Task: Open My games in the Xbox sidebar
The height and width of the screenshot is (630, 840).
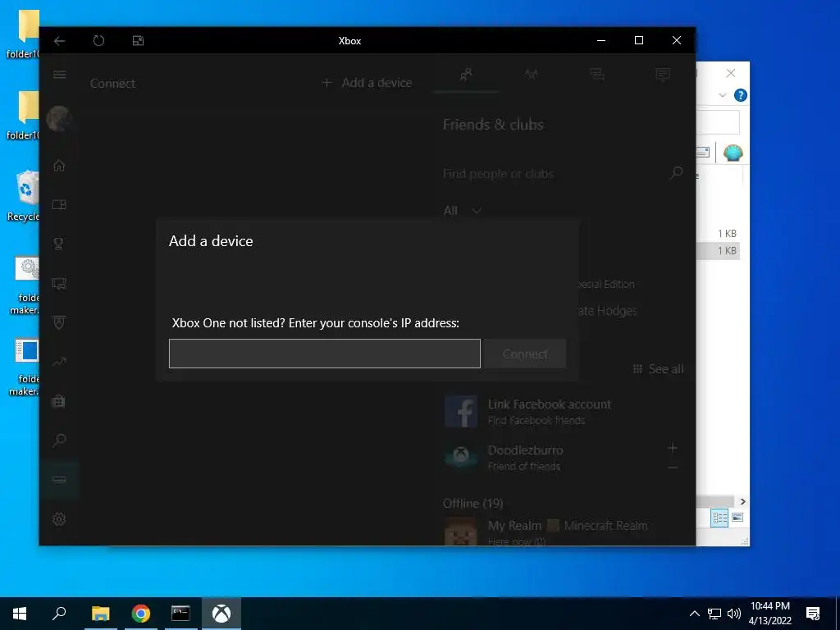Action: (x=59, y=204)
